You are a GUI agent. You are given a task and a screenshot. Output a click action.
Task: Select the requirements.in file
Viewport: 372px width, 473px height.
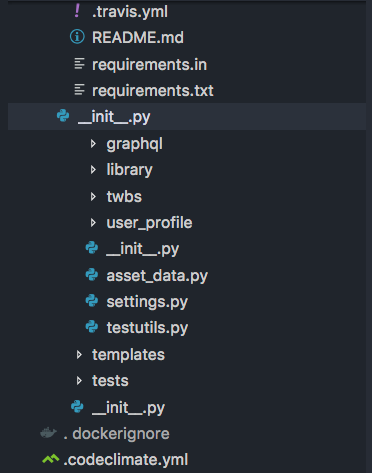pyautogui.click(x=149, y=65)
